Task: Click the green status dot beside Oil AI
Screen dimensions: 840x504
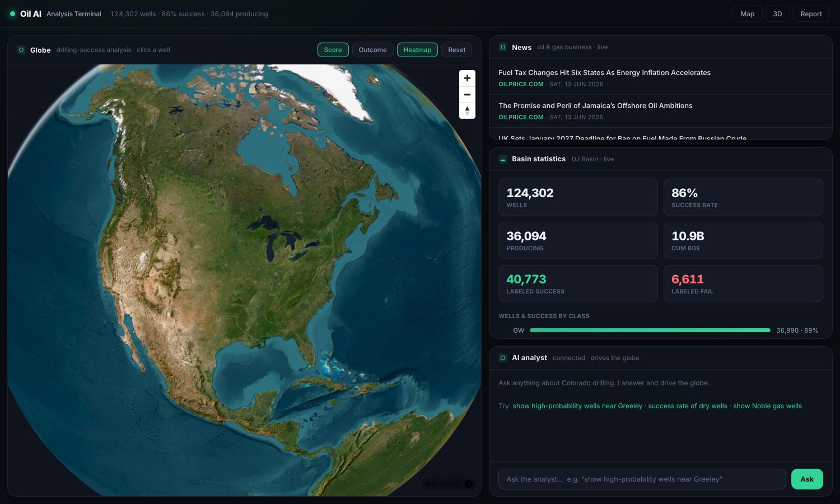Action: tap(12, 14)
